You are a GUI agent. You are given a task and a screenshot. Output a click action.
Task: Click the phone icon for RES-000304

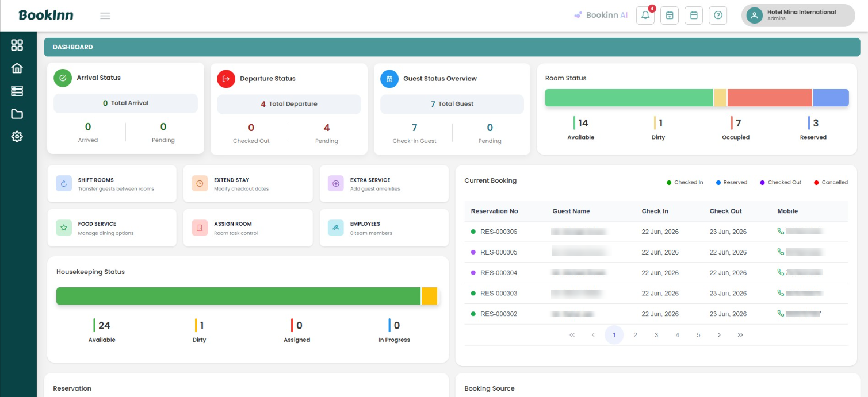tap(781, 272)
